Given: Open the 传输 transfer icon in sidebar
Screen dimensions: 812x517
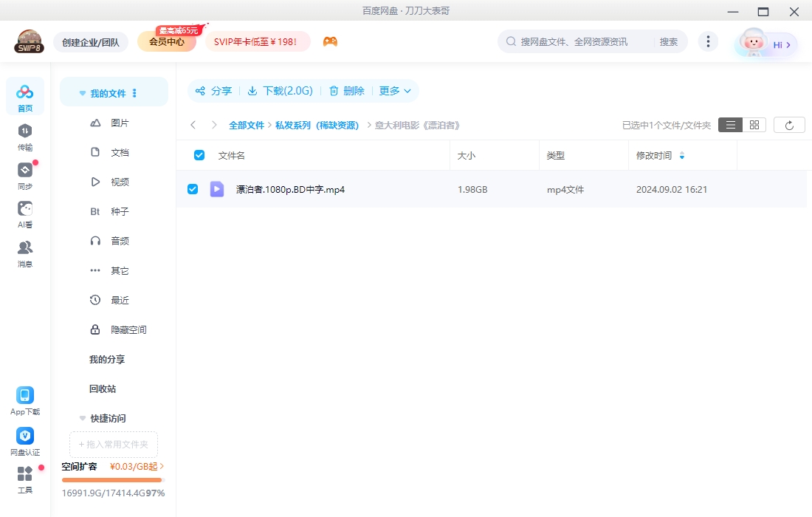Looking at the screenshot, I should point(25,131).
